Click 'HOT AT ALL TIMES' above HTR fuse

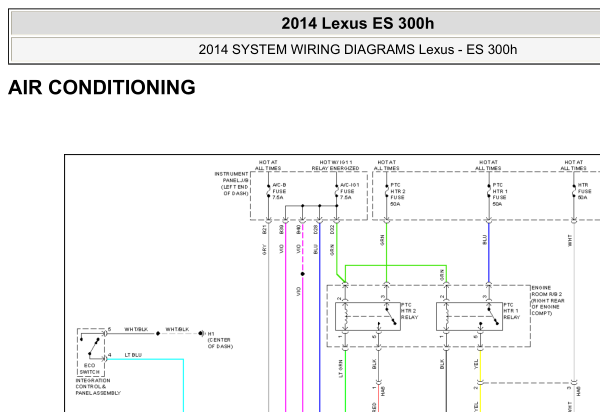tap(574, 165)
